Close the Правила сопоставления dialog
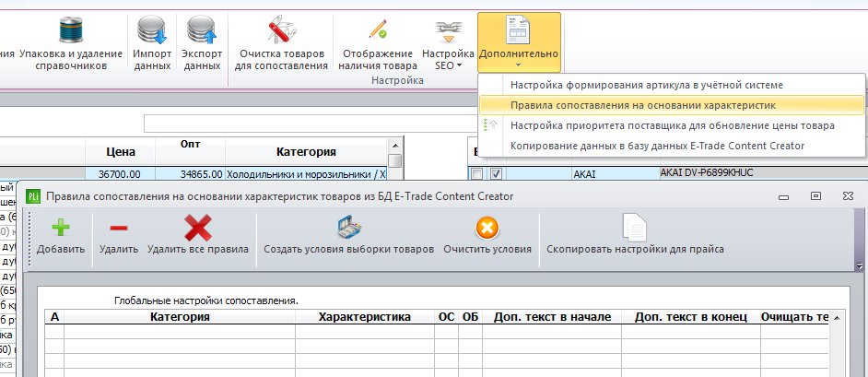Image resolution: width=868 pixels, height=377 pixels. [x=848, y=196]
